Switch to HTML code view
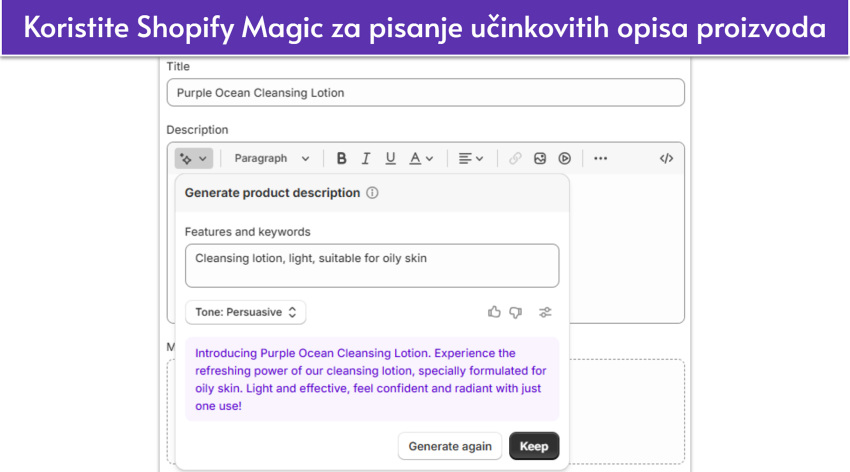Image resolution: width=850 pixels, height=472 pixels. tap(666, 158)
